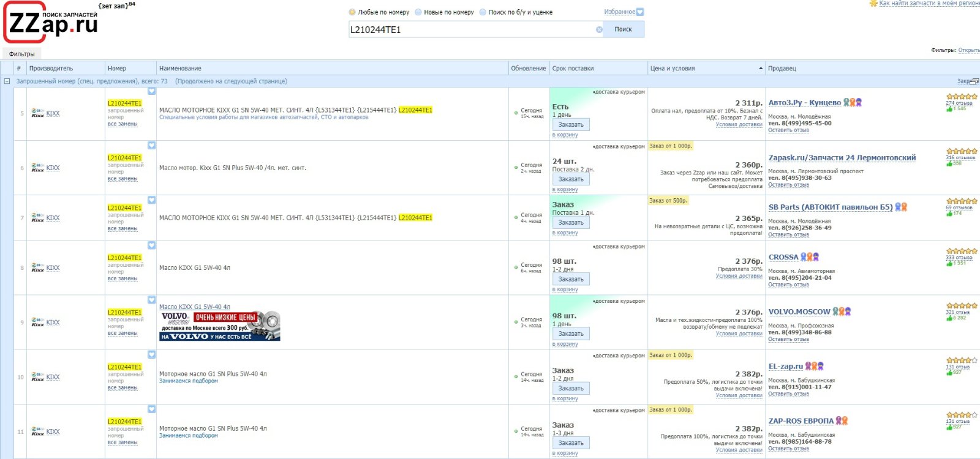Click the star rating for Авто3.Ру - Кунцево
The width and height of the screenshot is (980, 459).
coord(962,97)
